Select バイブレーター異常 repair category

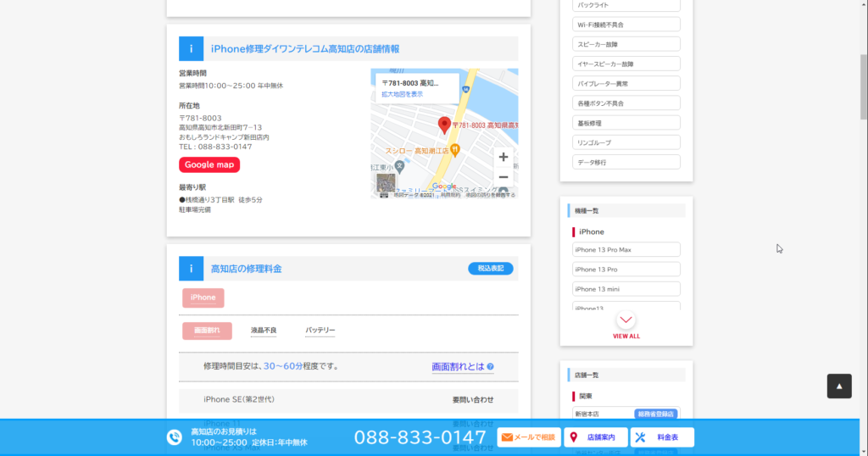pyautogui.click(x=626, y=84)
